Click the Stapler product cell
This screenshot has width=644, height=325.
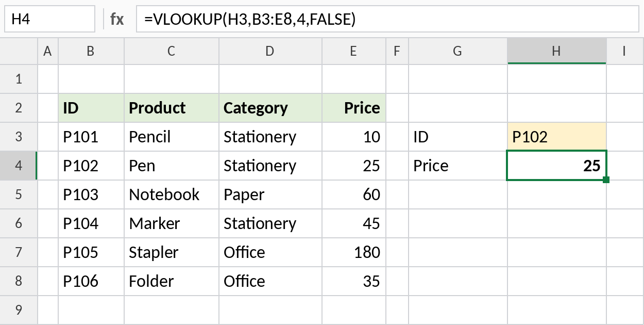(x=172, y=252)
